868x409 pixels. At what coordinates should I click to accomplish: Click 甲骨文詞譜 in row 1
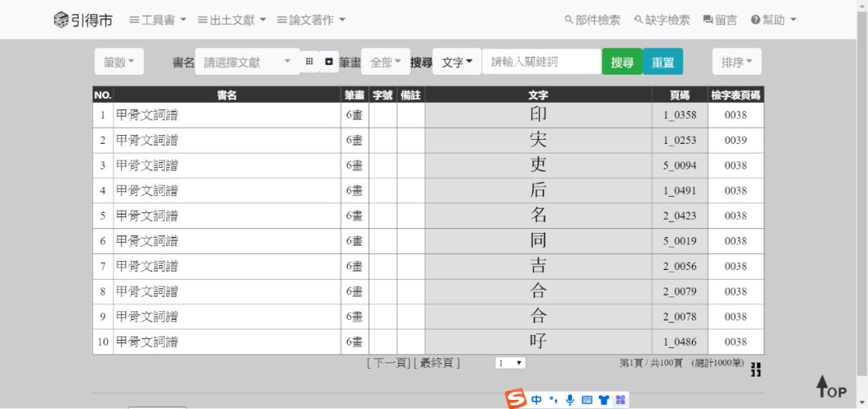tap(147, 115)
